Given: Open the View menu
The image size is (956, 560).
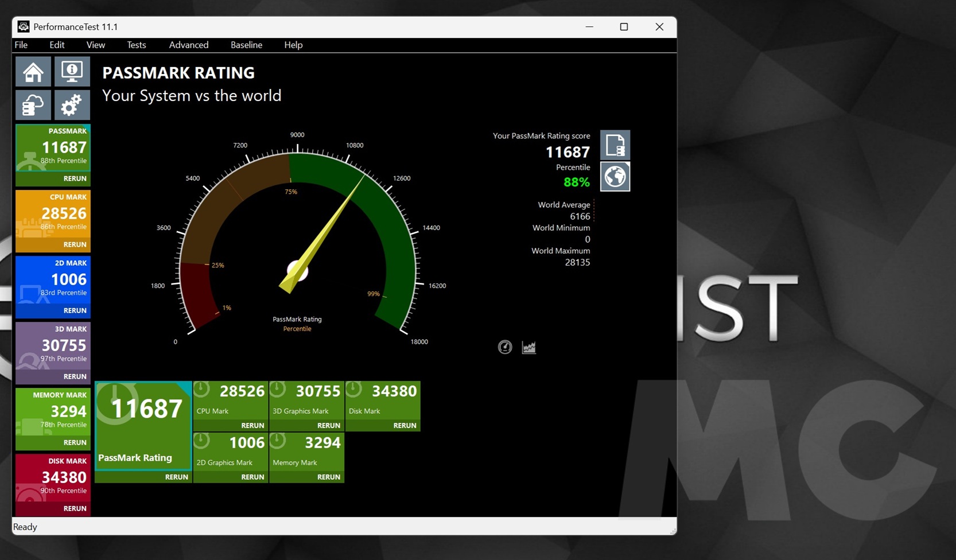Looking at the screenshot, I should pyautogui.click(x=96, y=45).
